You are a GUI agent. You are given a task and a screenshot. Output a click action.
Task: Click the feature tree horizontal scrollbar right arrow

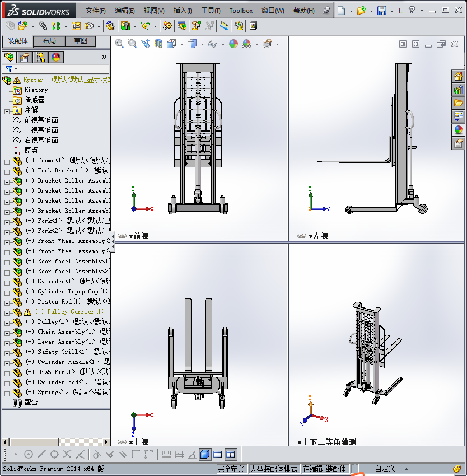[106, 442]
